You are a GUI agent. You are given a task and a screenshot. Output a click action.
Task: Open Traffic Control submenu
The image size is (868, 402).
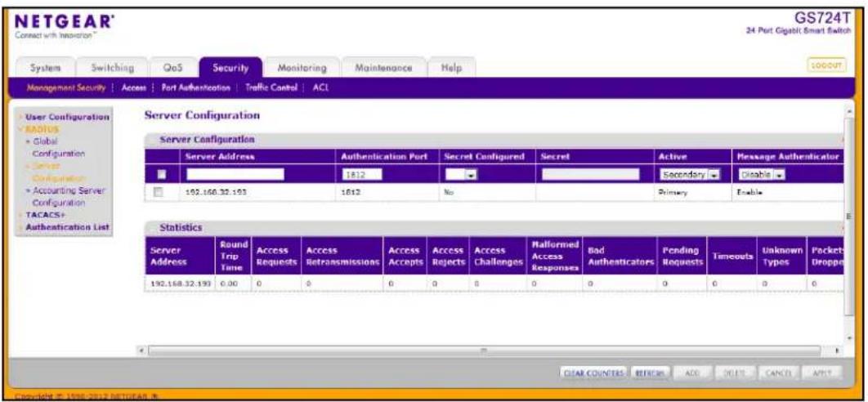coord(271,87)
